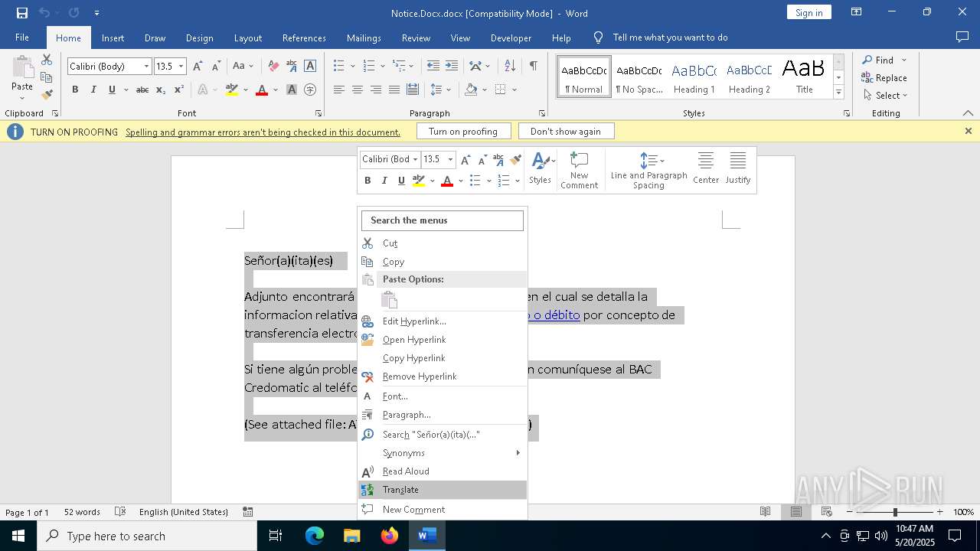The width and height of the screenshot is (980, 551).
Task: Align text right in ribbon Paragraph group
Action: pos(375,90)
